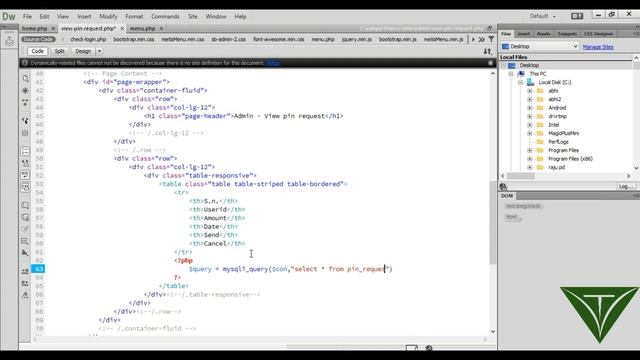Open the Default workspace switcher dropdown
Screen dimensions: 640x360
coord(543,16)
